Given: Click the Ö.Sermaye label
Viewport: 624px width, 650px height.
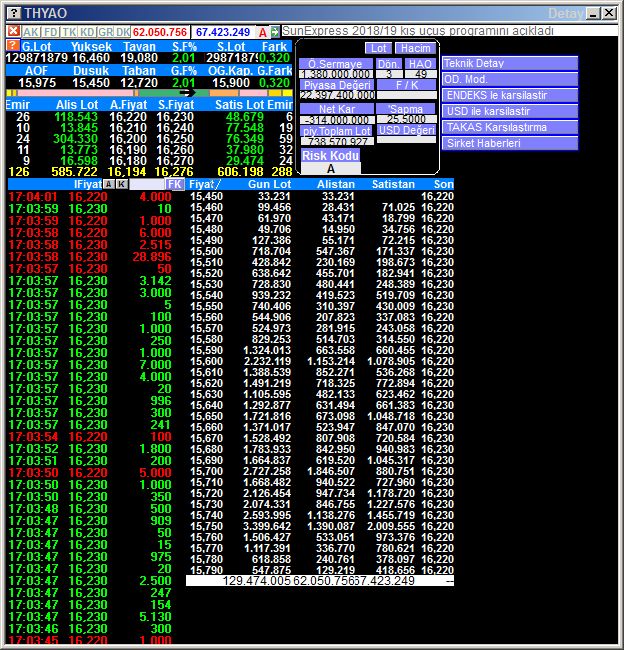Looking at the screenshot, I should coord(335,64).
